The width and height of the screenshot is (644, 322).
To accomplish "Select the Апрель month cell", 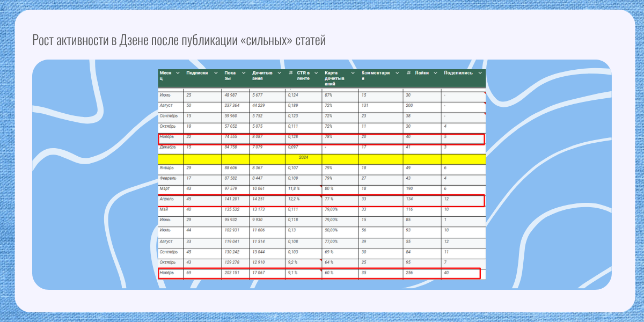I will (x=171, y=199).
